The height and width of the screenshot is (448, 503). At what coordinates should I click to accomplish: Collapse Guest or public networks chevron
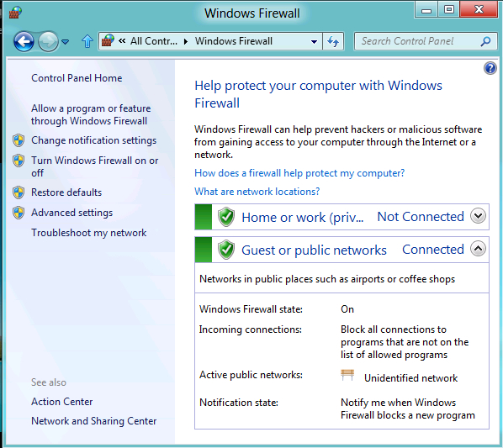pos(478,249)
